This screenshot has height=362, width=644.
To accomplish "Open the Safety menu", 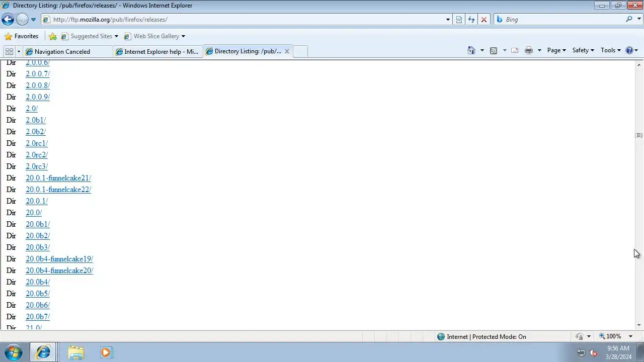I will coord(583,50).
